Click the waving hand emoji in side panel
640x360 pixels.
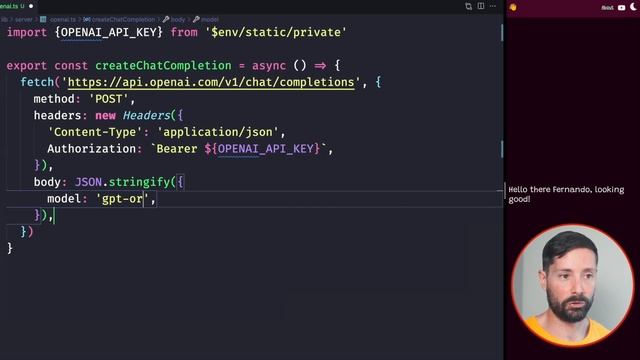click(x=513, y=7)
